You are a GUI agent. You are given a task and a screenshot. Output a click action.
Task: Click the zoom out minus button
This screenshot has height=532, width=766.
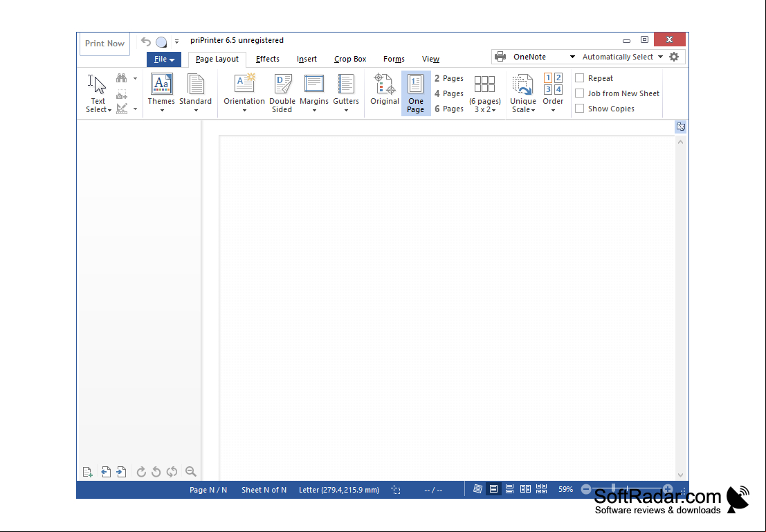tap(586, 489)
